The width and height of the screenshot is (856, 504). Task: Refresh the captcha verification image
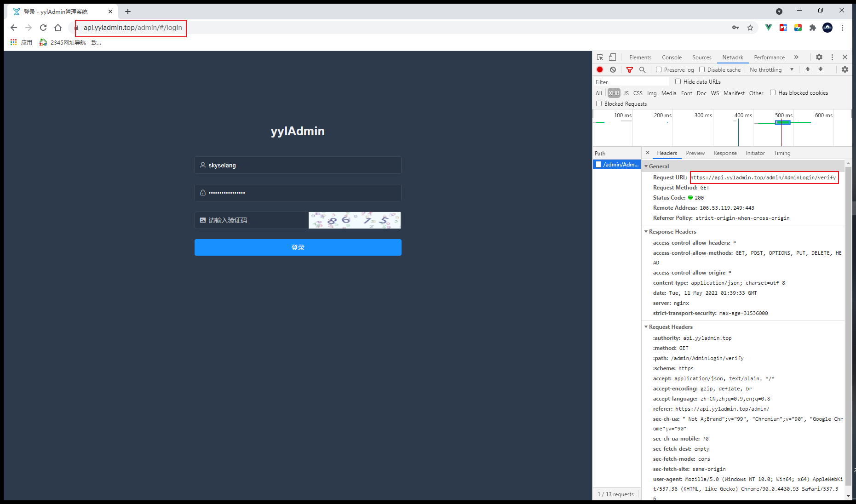355,220
